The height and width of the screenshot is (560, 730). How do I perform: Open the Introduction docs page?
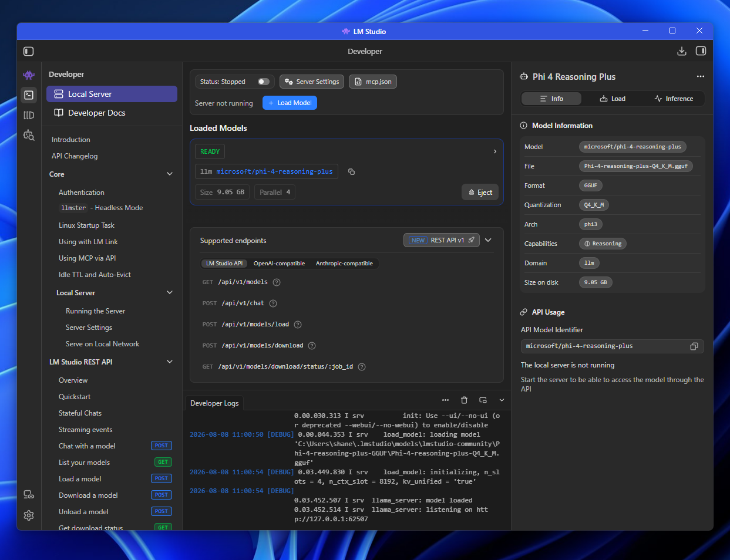click(71, 140)
